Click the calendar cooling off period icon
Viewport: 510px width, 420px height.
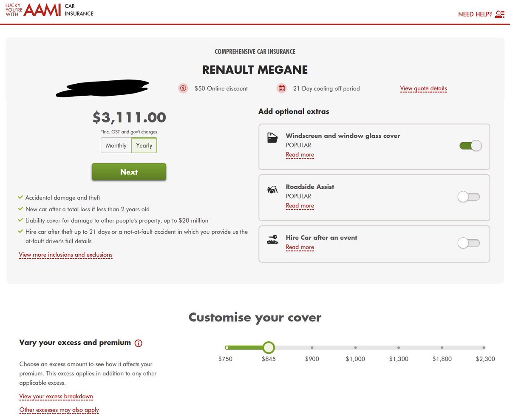point(281,88)
